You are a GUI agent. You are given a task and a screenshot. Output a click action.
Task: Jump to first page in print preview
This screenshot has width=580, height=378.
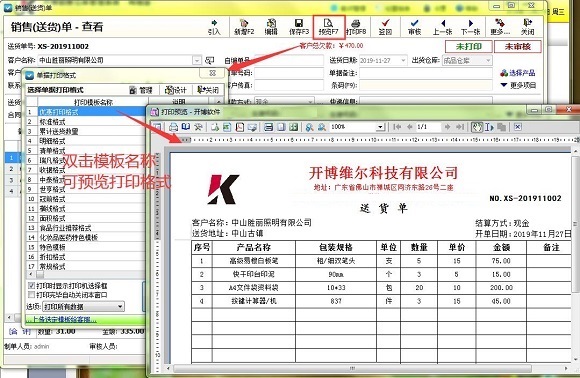click(398, 127)
